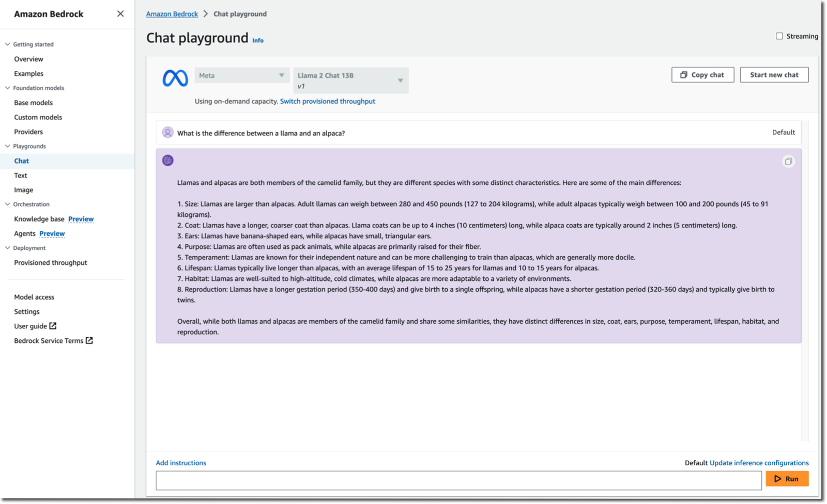
Task: Open Agents in the sidebar
Action: [25, 233]
